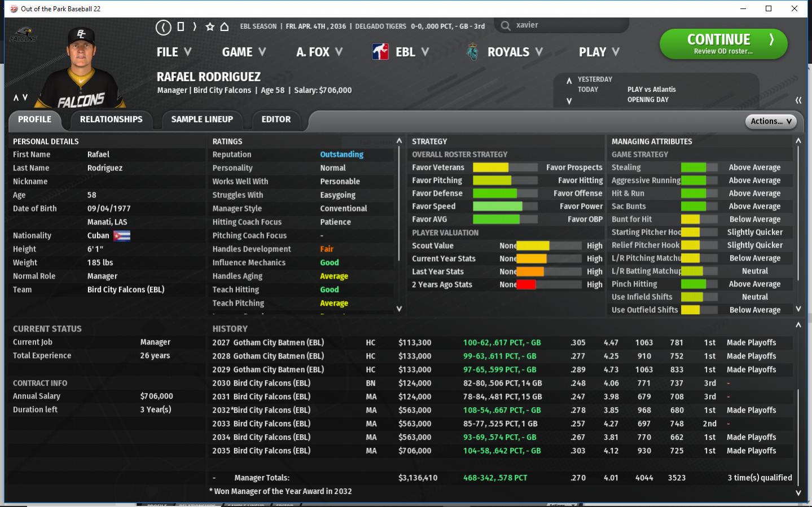Click the back navigation arrow icon

163,27
